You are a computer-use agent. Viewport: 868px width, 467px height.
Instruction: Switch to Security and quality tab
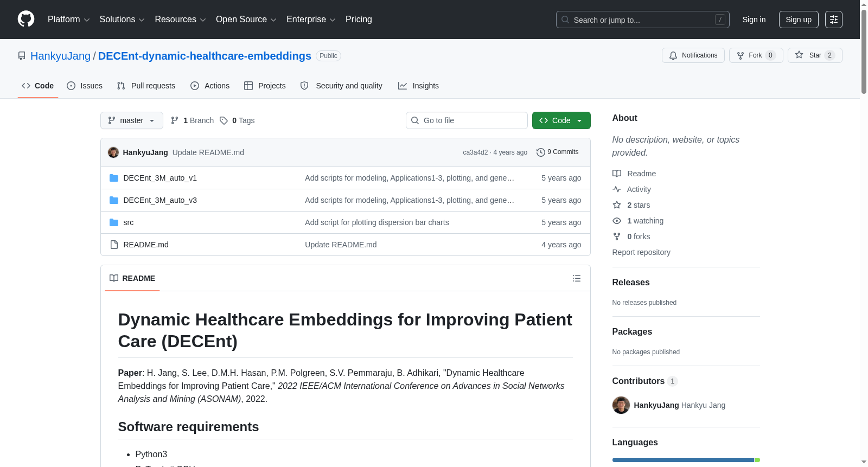tap(341, 86)
